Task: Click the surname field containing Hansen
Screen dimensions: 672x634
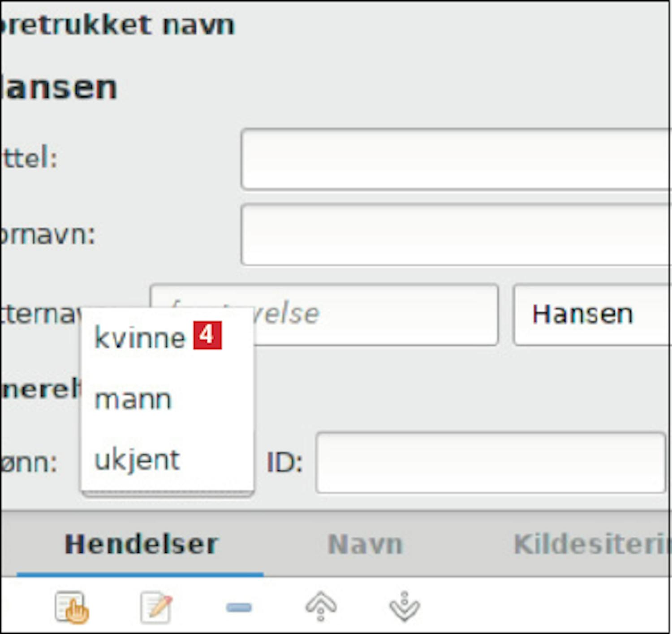Action: 591,315
